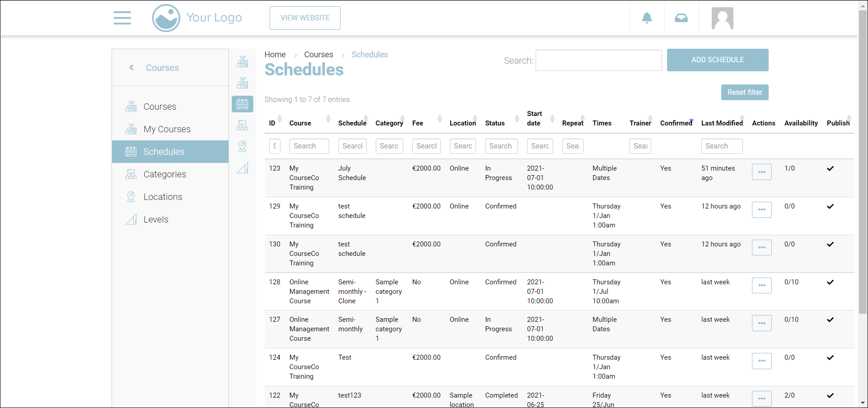Select the map pin Locations icon in mini sidebar
Viewport: 868px width, 408px height.
click(x=243, y=146)
